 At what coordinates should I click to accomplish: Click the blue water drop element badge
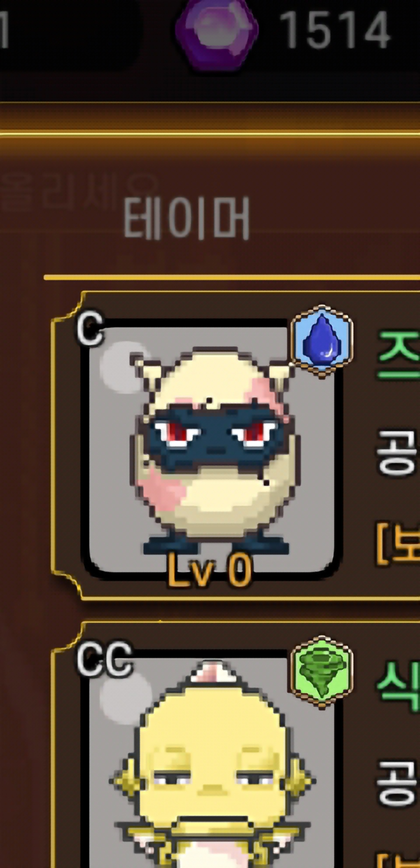(x=322, y=341)
